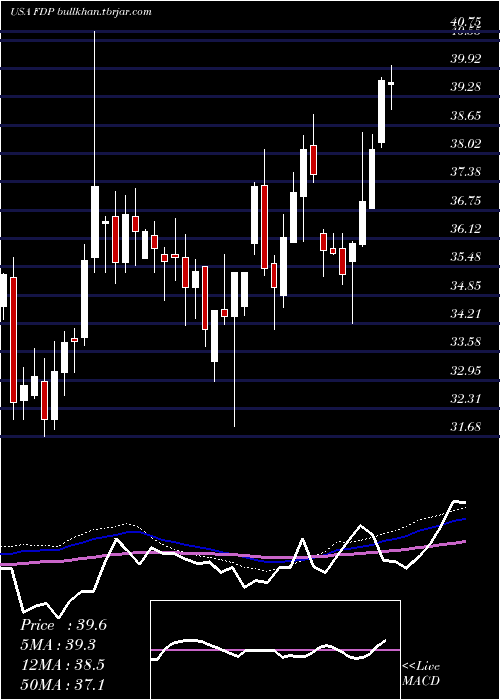Viewport: 500px width, 700px height.
Task: Click the '50MA : 37.1' readout
Action: click(x=62, y=684)
